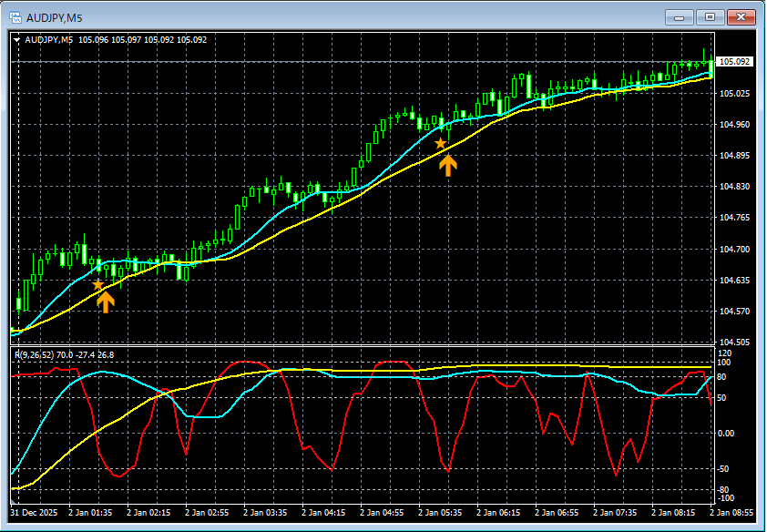This screenshot has height=532, width=767.
Task: Click the OHLC readout 105.096 105.097 105.092 105.092
Action: click(142, 40)
